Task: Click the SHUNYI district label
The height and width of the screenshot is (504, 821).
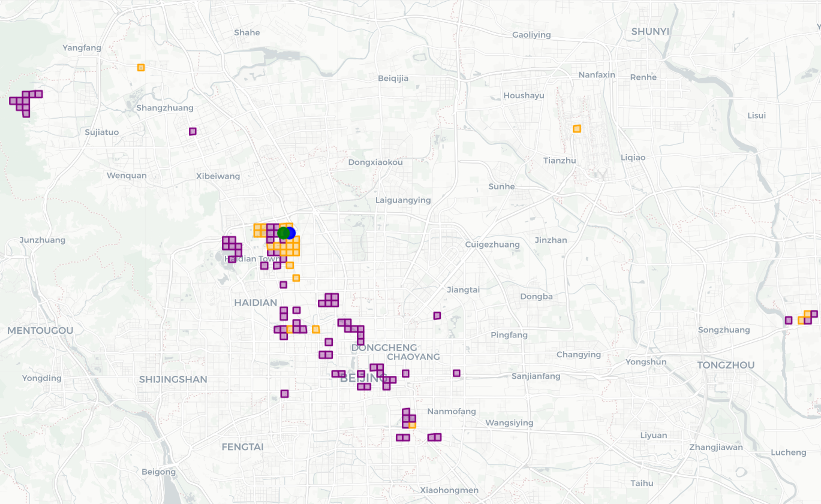Action: (649, 31)
